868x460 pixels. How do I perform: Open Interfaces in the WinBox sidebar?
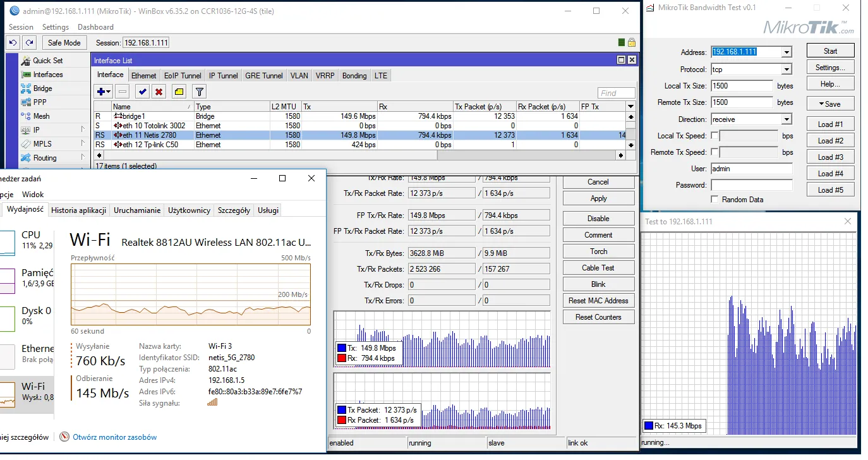pos(48,75)
